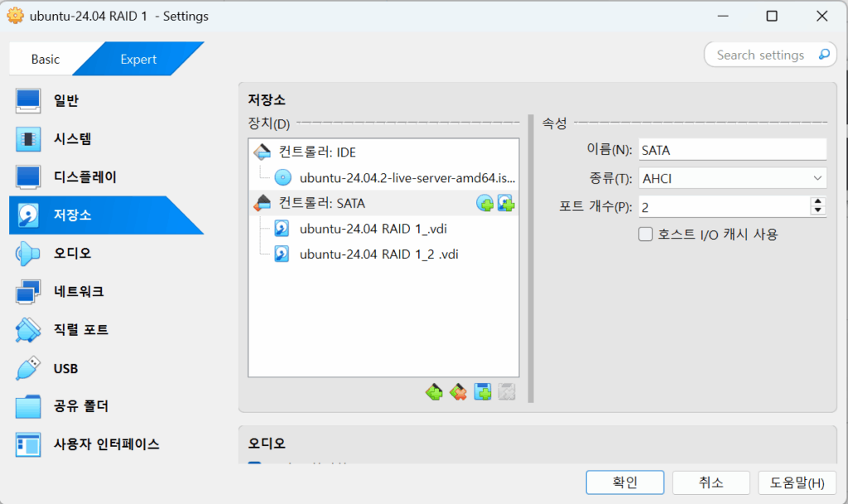Click the remove controller toolbar icon
Viewport: 848px width, 504px height.
click(x=458, y=391)
